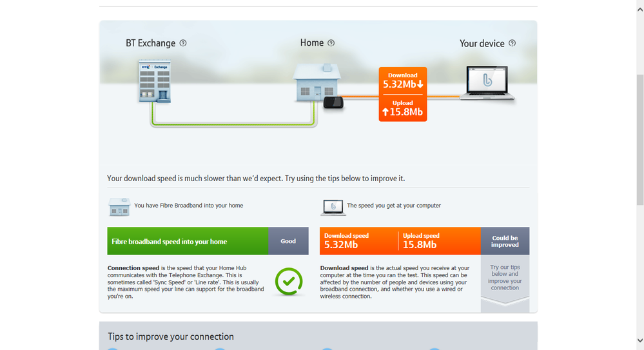Screen dimensions: 644x350
Task: Click the black Home Hub router icon
Action: tap(333, 102)
